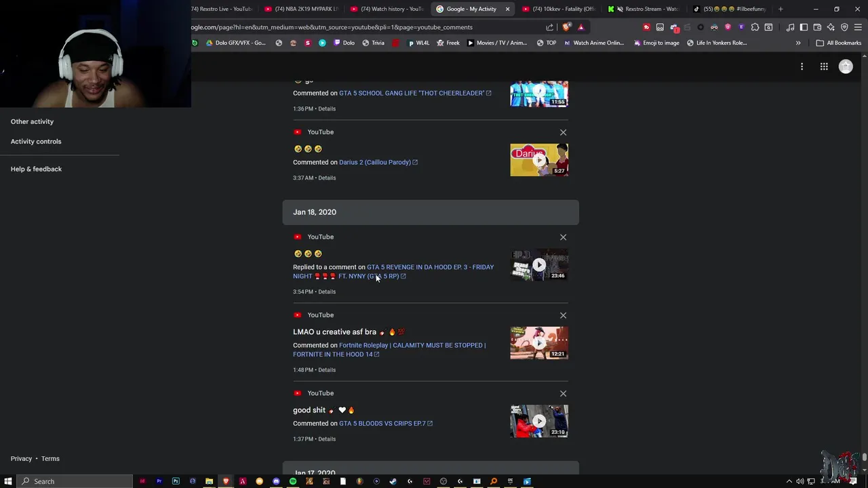View Details of the 1:48 PM comment
868x488 pixels.
pos(327,370)
